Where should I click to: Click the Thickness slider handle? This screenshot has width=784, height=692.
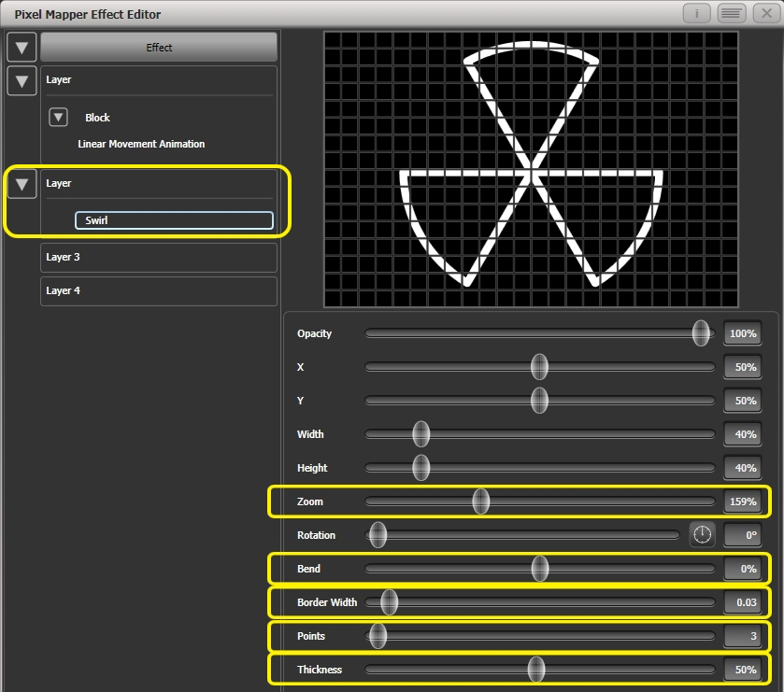(x=539, y=670)
